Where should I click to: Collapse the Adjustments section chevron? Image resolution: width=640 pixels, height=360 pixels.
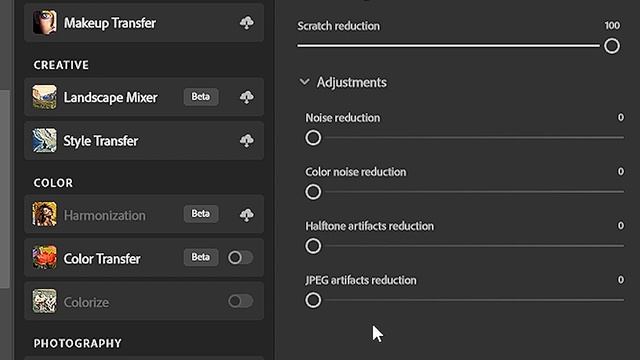(x=304, y=82)
